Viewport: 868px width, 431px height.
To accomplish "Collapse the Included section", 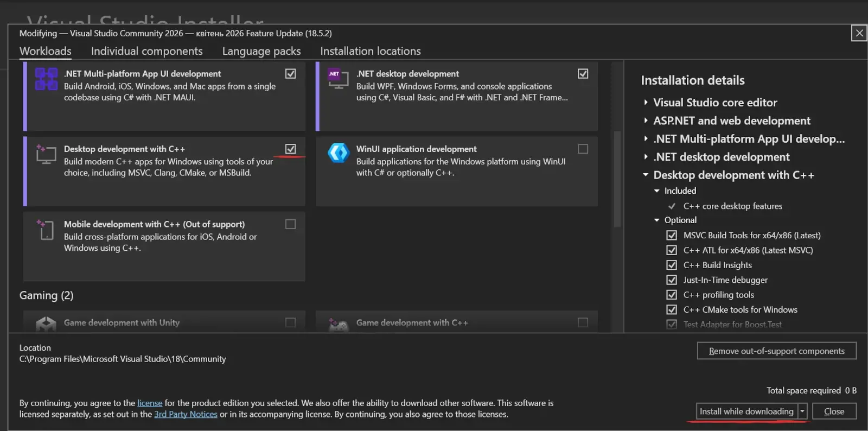I will click(657, 191).
